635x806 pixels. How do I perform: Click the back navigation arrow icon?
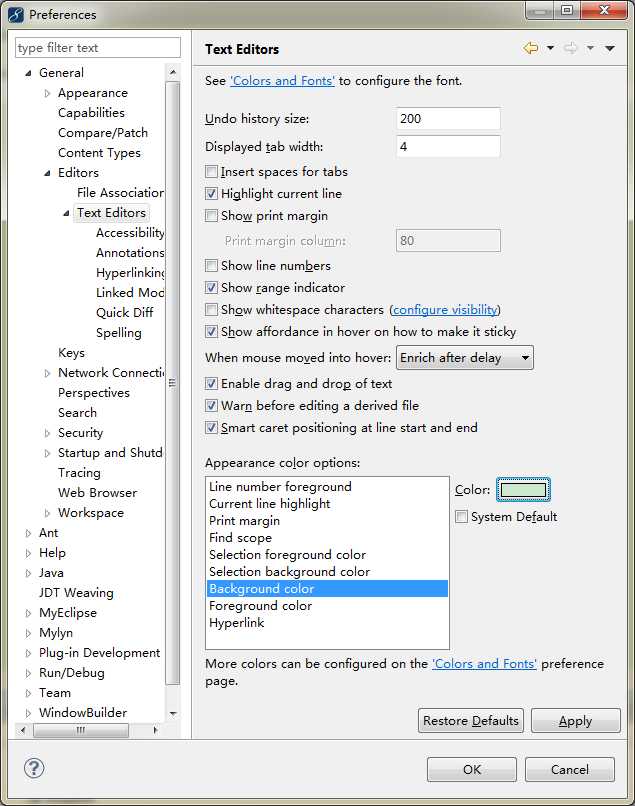531,48
